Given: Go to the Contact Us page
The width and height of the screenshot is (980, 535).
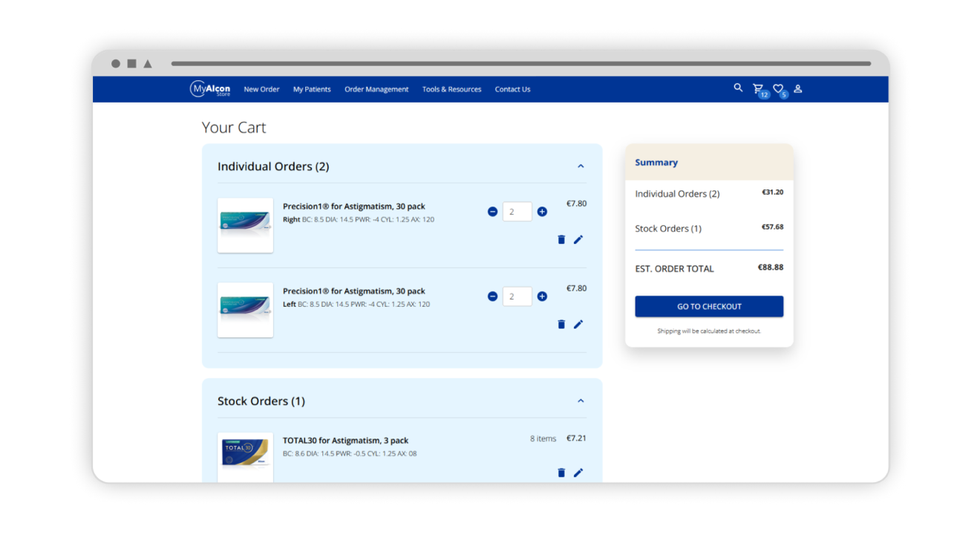Looking at the screenshot, I should coord(512,89).
